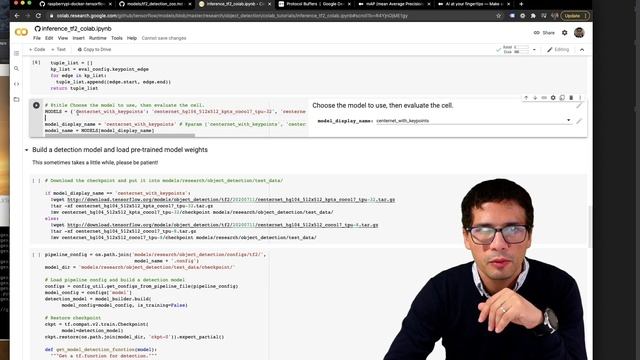Click the notebook title inference_tf2_colab.ipynb
Viewport: 640px width, 360px height.
pos(76,29)
